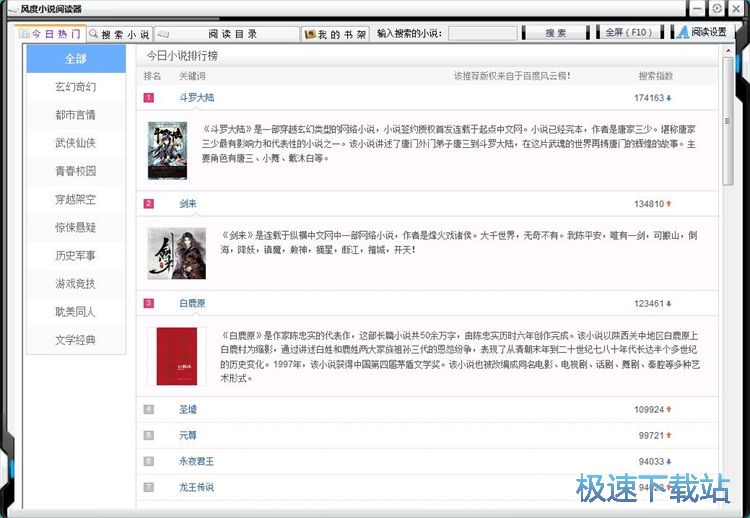Click the 剑来 book cover thumbnail

[x=177, y=253]
